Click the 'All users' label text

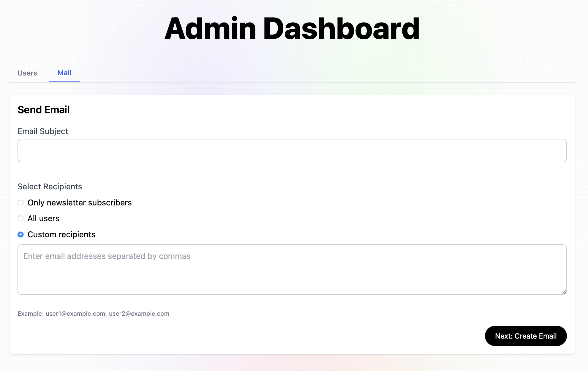pyautogui.click(x=43, y=218)
